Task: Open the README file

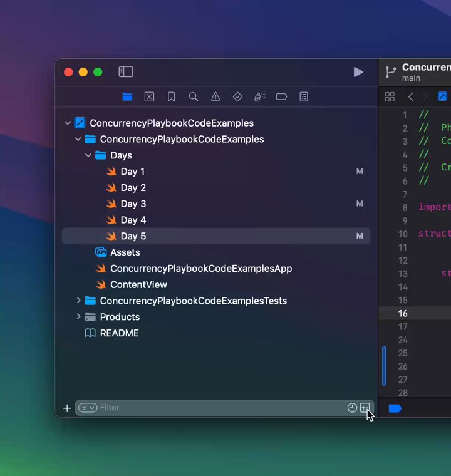Action: [x=216, y=333]
